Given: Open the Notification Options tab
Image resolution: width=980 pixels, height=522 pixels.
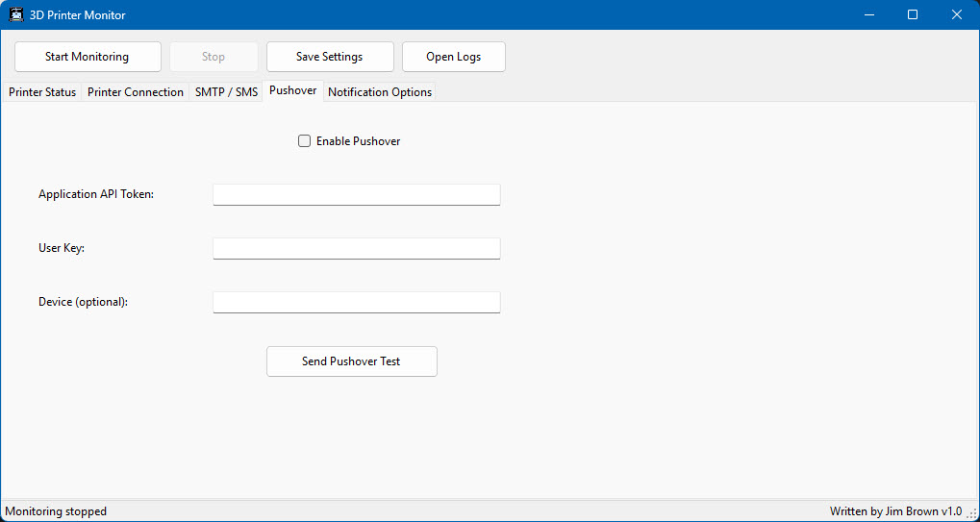Looking at the screenshot, I should pos(380,91).
